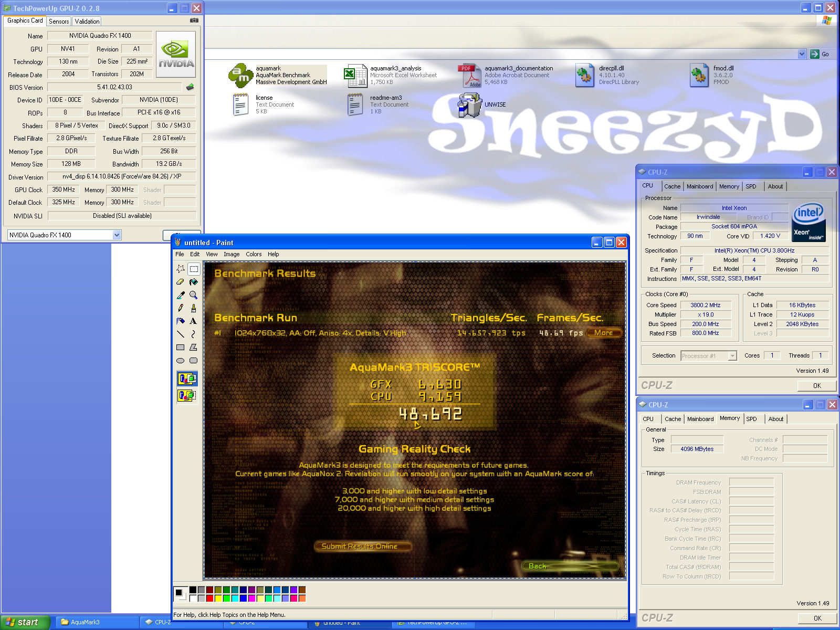
Task: Select the aquamark3_documentation PDF file
Action: coord(470,75)
